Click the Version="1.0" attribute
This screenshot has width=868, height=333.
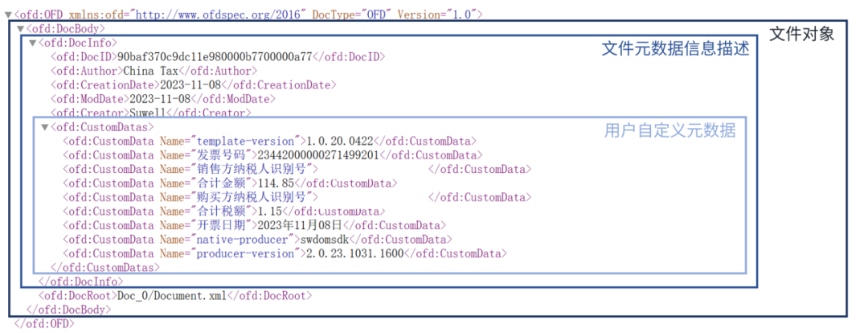tap(438, 14)
